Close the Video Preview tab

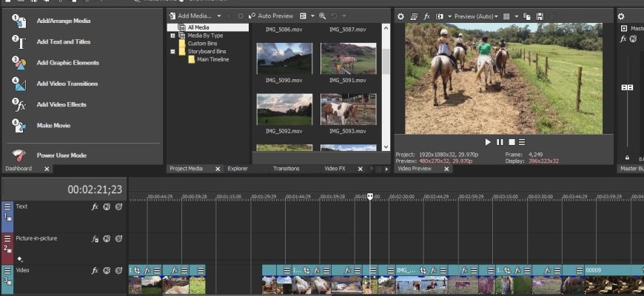coord(446,169)
